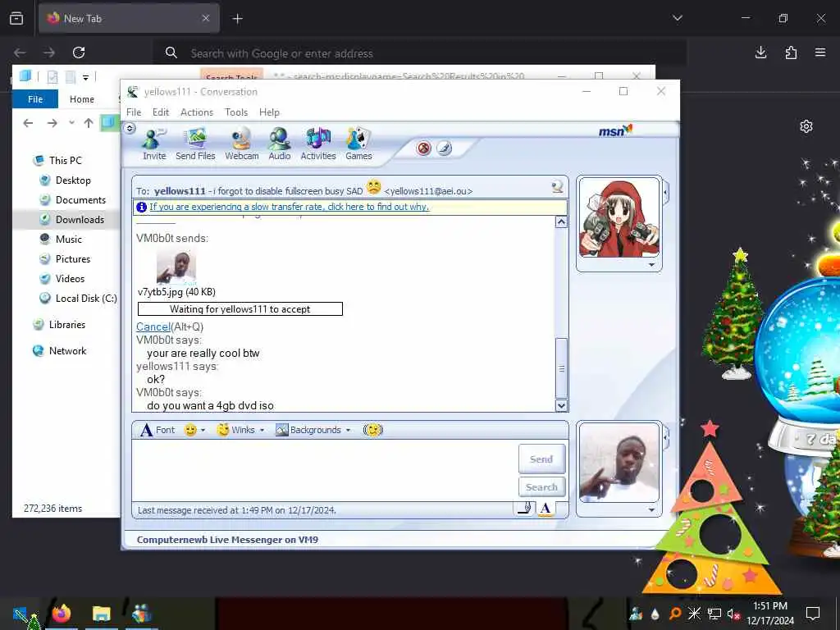Screen dimensions: 840x630
Task: Open Edit menu in conversation window
Action: tap(161, 112)
